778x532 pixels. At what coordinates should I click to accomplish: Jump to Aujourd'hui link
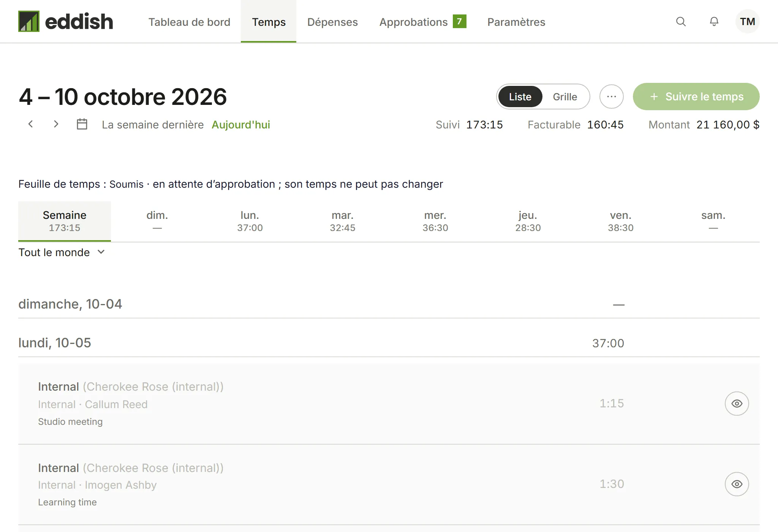[241, 125]
